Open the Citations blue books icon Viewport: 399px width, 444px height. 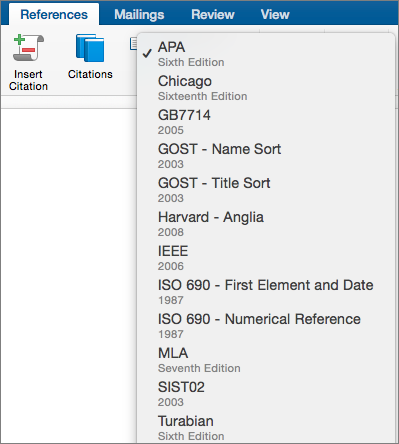90,48
